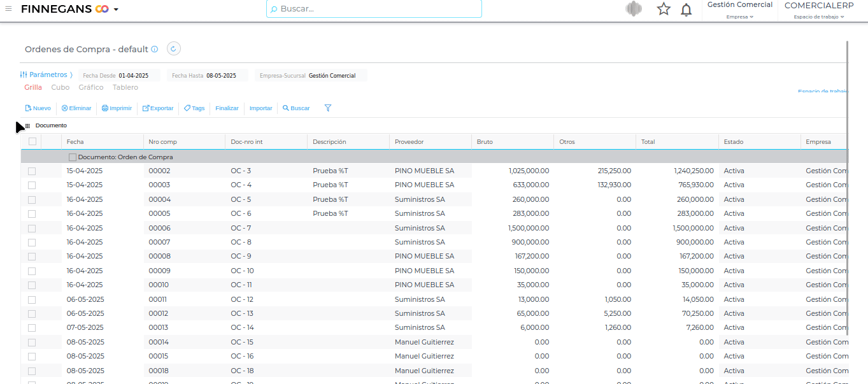This screenshot has width=868, height=384.
Task: Click the refresh icon beside the title
Action: pos(174,49)
